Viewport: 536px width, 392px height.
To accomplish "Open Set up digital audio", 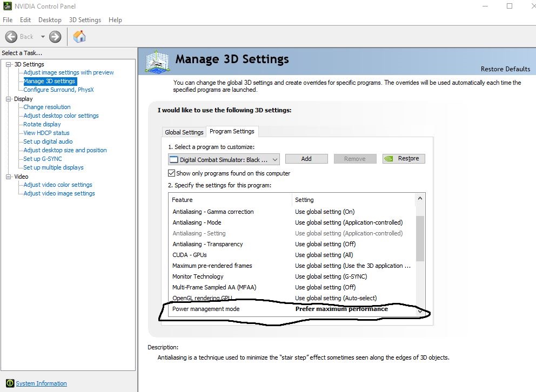I will coord(48,141).
